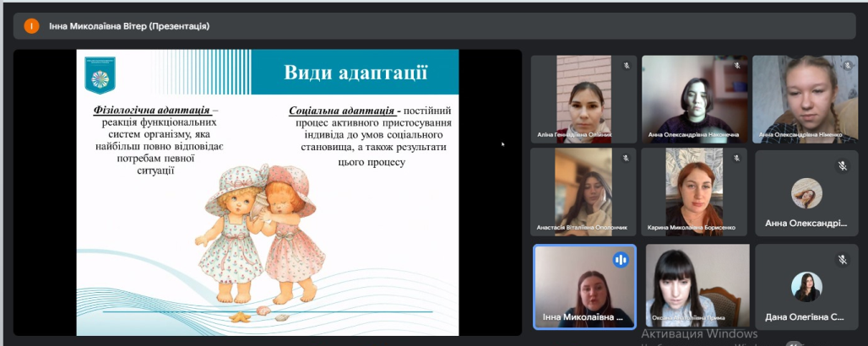The height and width of the screenshot is (346, 868).
Task: Open Анна Олександрівна Наконечна video tile
Action: [695, 99]
